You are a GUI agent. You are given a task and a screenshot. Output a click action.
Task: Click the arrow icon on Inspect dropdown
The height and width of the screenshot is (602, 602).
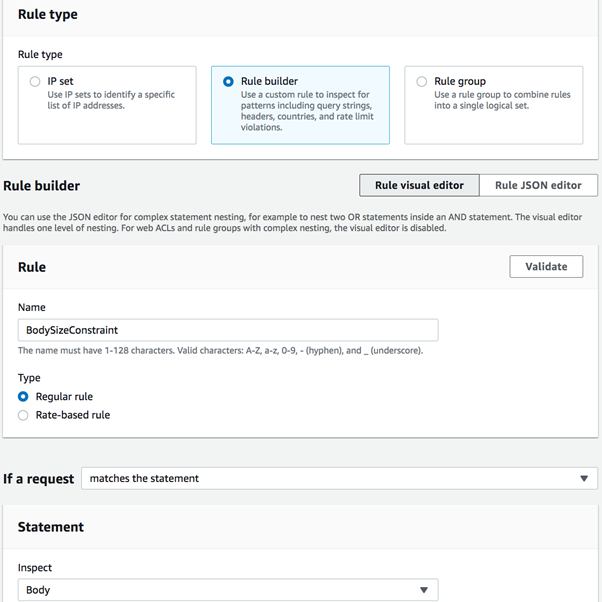pyautogui.click(x=424, y=590)
